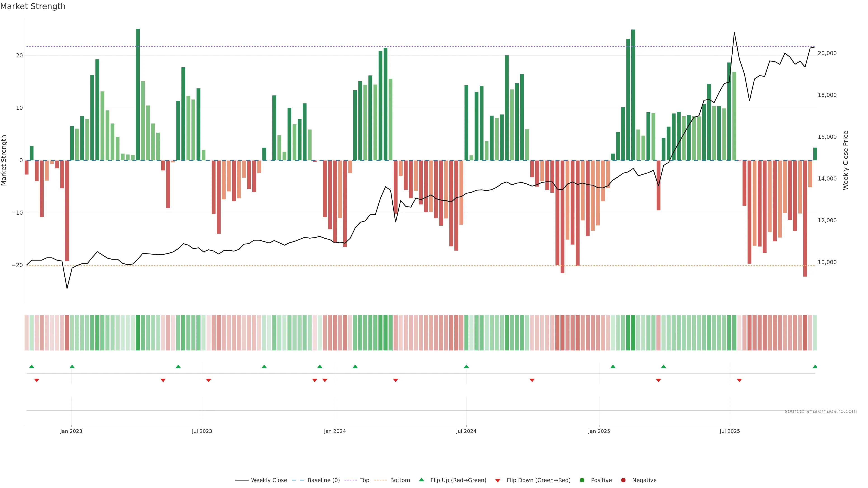868x488 pixels.
Task: Click the green flip-up triangle above Jul 2024
Action: (466, 366)
